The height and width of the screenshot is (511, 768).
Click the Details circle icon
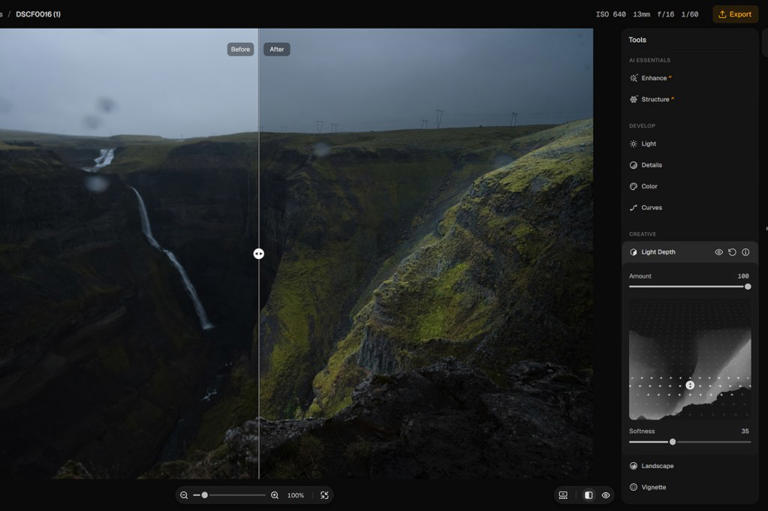pos(633,165)
